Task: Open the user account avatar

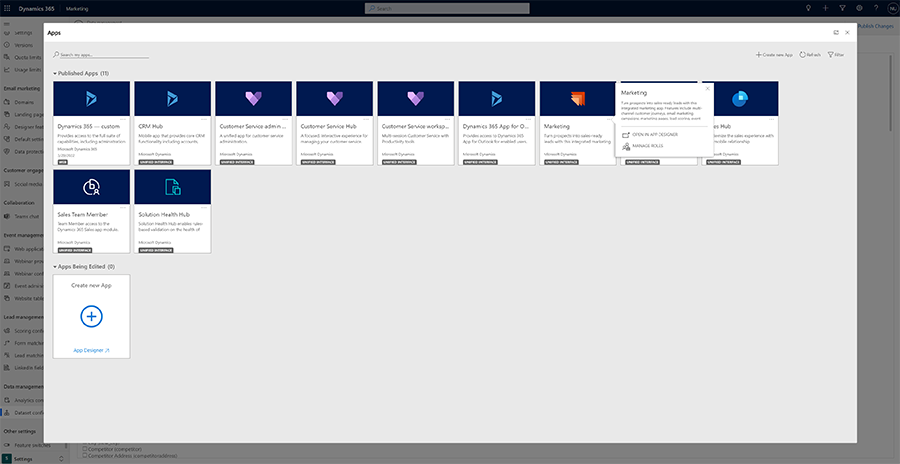Action: click(x=892, y=9)
